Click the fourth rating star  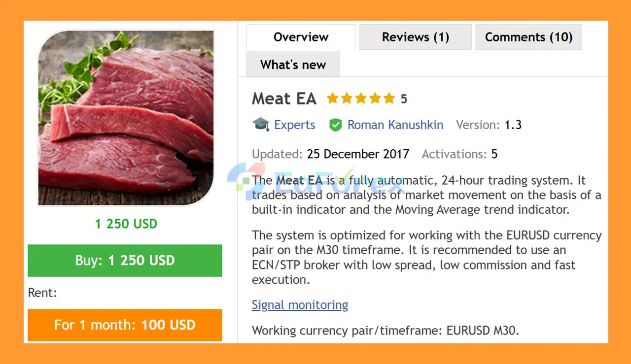(x=375, y=98)
